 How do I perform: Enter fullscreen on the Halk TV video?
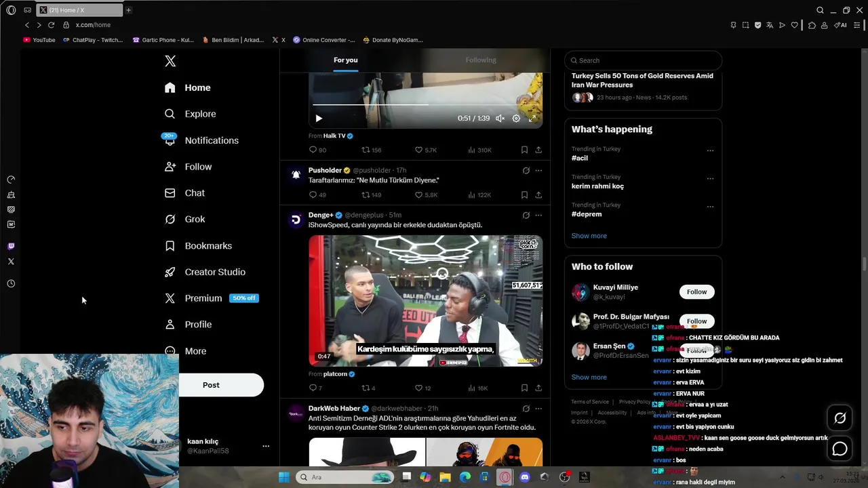[532, 119]
